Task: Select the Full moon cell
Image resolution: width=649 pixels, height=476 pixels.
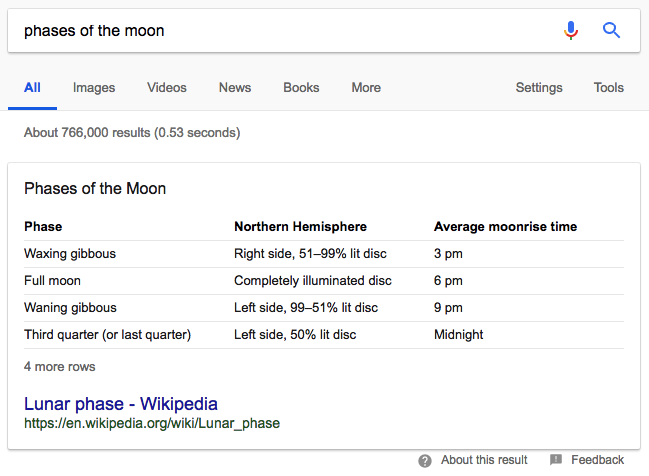Action: [x=52, y=281]
